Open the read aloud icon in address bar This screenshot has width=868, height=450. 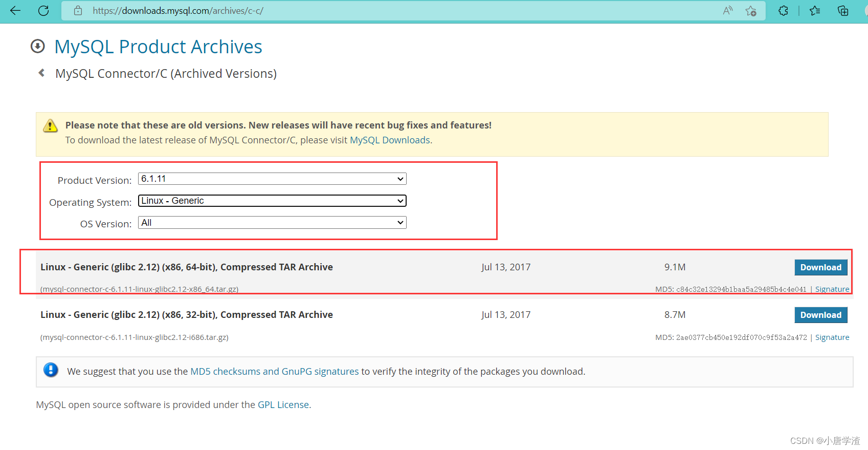[727, 11]
